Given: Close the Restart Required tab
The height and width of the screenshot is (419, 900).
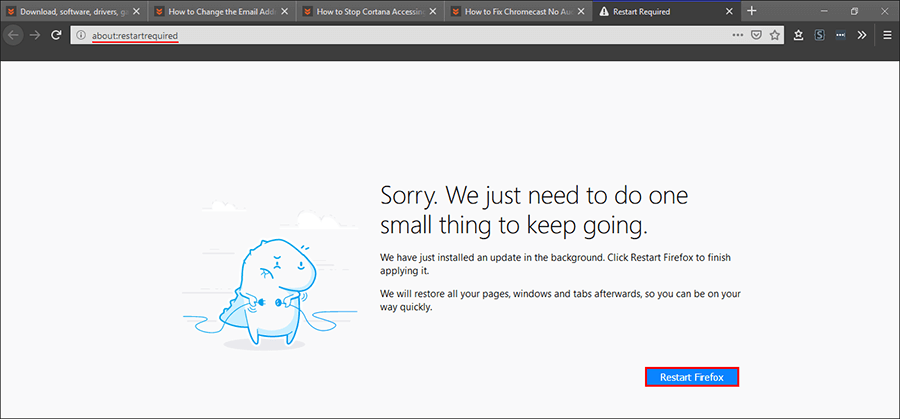Looking at the screenshot, I should coord(730,11).
